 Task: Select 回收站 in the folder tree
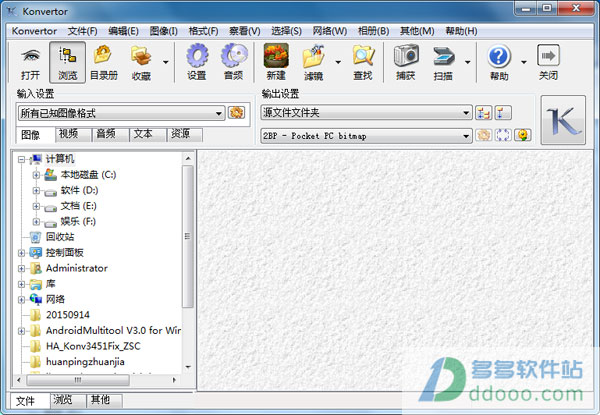click(60, 237)
